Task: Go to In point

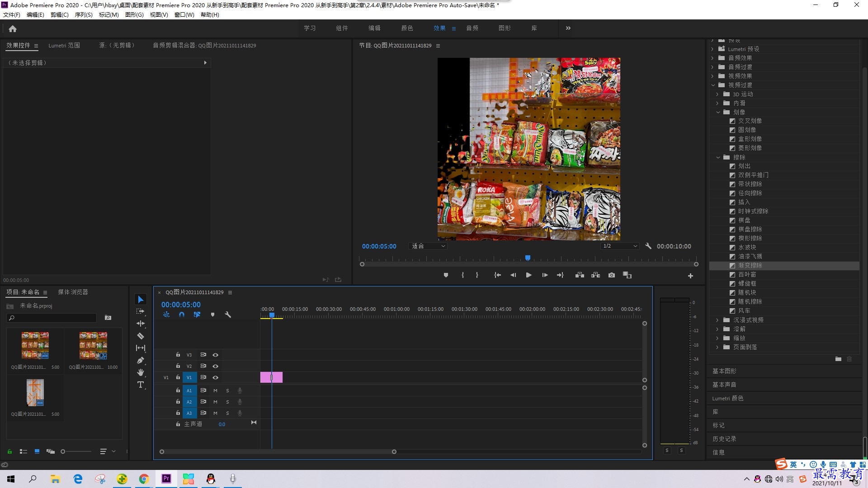Action: click(x=497, y=275)
